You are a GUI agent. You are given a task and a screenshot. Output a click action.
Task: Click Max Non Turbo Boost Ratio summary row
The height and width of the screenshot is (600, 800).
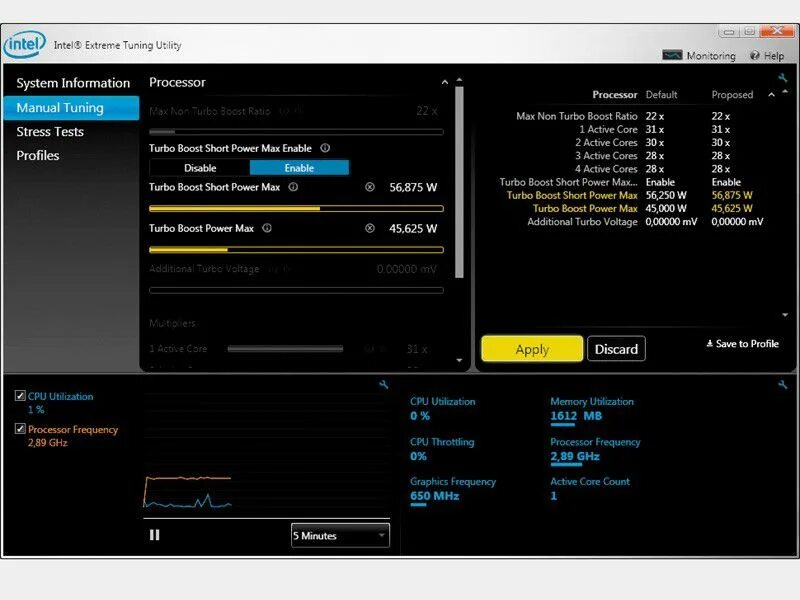(623, 116)
